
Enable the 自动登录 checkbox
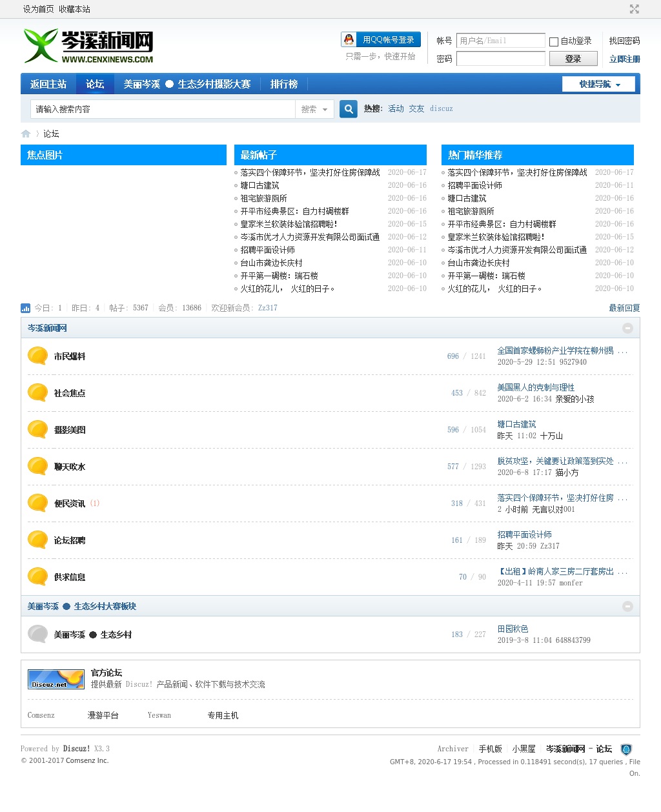point(554,41)
